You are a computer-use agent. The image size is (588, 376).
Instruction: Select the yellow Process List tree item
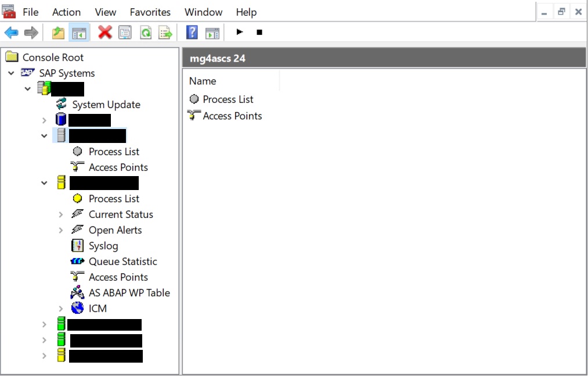114,199
